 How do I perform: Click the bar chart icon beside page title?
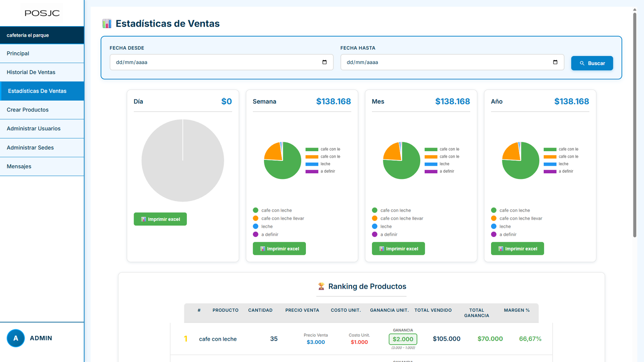click(107, 24)
